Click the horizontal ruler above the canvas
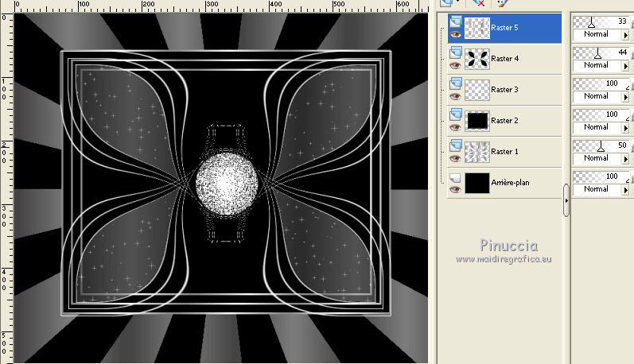Viewport: 634px width, 364px height. pyautogui.click(x=221, y=6)
